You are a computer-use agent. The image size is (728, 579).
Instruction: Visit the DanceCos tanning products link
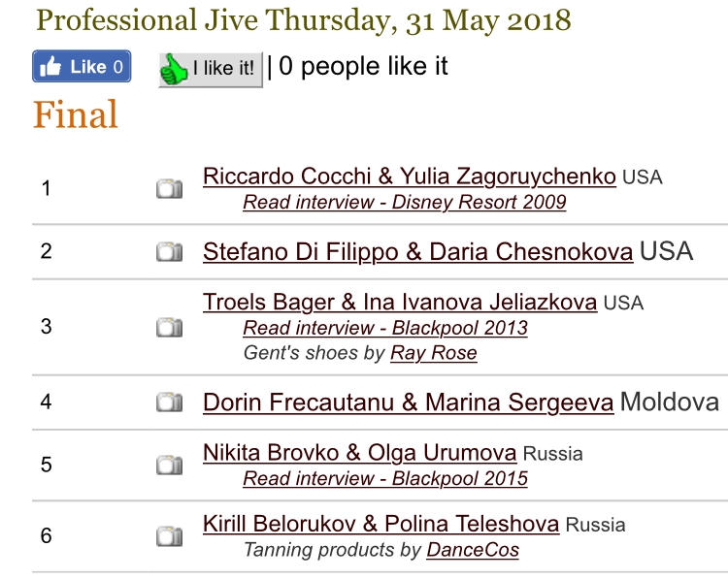[473, 550]
